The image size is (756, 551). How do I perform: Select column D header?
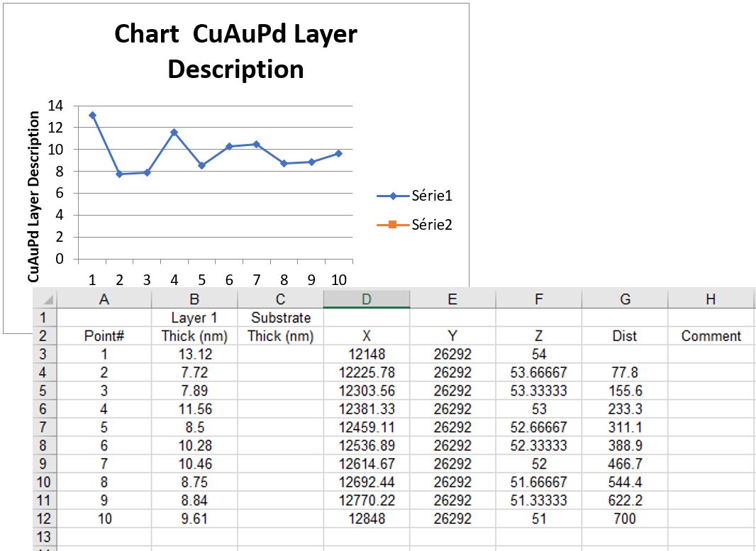click(x=366, y=299)
